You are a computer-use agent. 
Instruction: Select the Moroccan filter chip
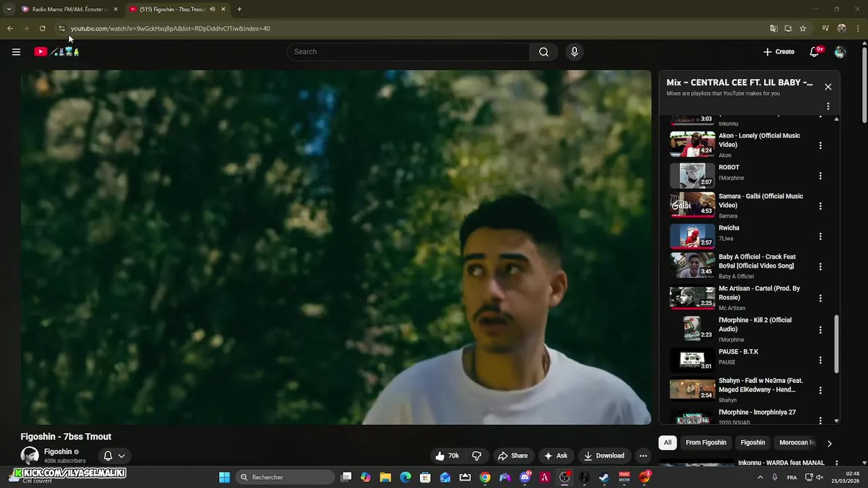click(x=797, y=443)
